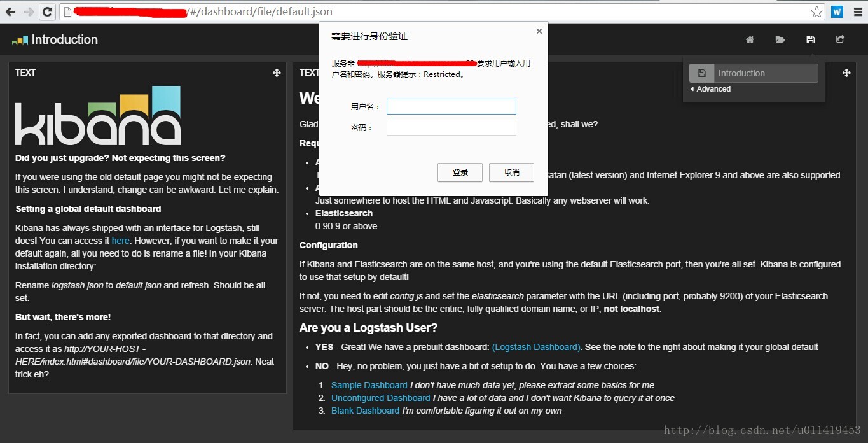
Task: Open the Blank Dashboard link
Action: click(366, 411)
